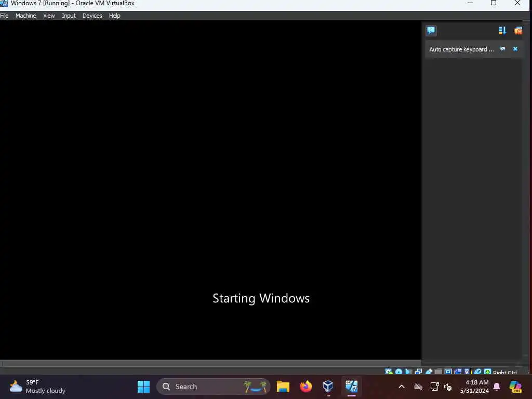Click the tray network display icon
The image size is (532, 399).
point(435,387)
